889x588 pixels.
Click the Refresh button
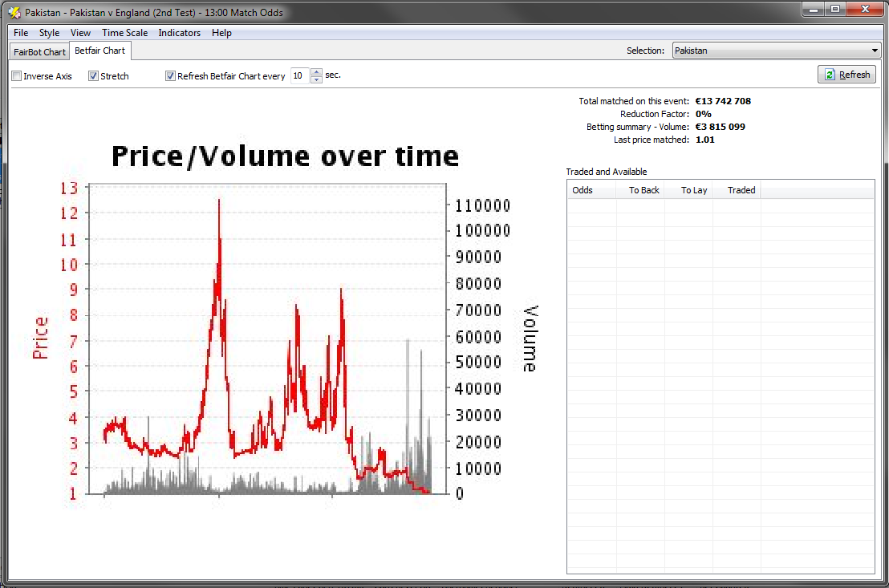pos(847,75)
